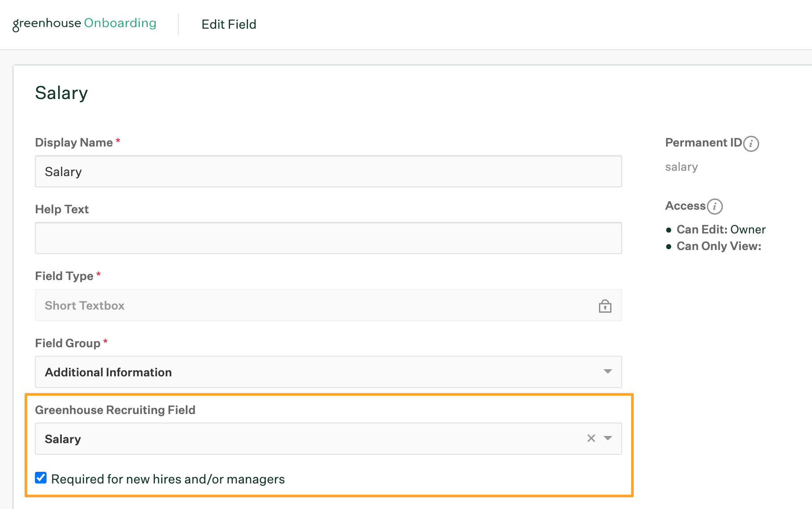Focus the Display Name input field
Screen dimensions: 812x509
pyautogui.click(x=328, y=172)
